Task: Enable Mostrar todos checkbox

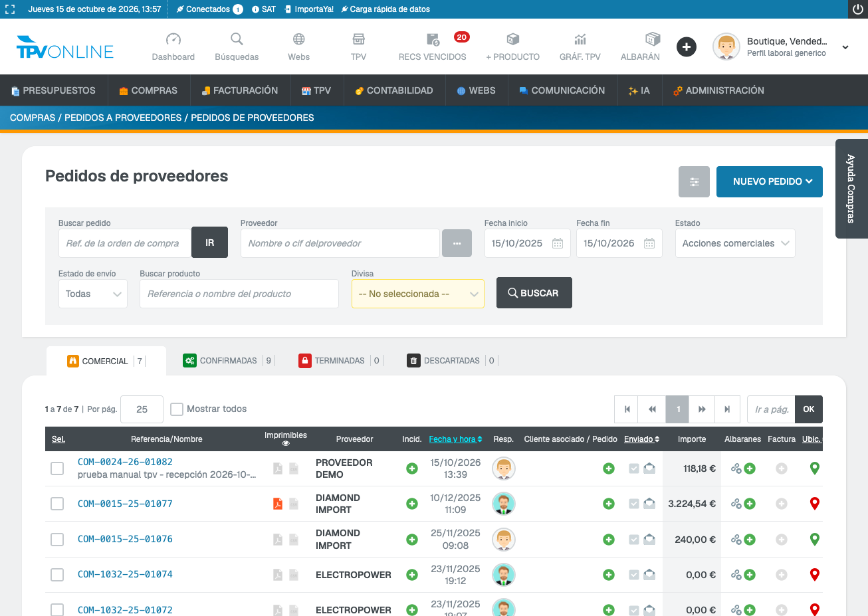Action: (177, 409)
